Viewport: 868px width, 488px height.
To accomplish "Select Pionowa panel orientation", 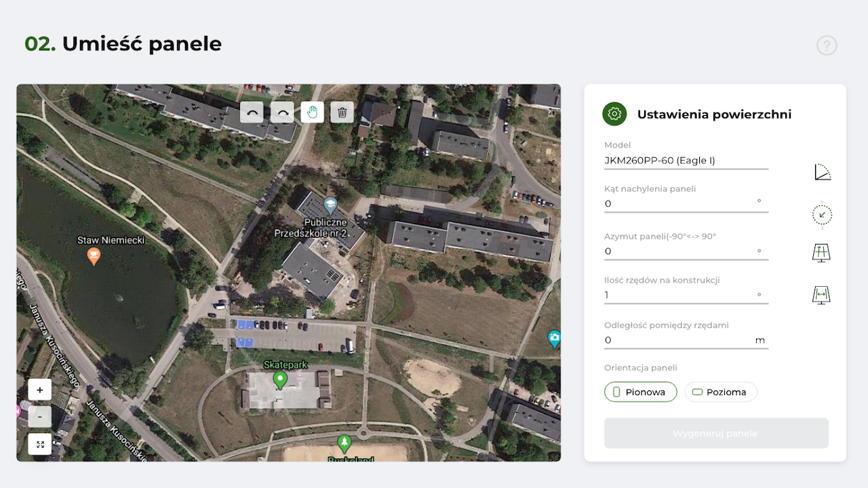I will (x=640, y=392).
